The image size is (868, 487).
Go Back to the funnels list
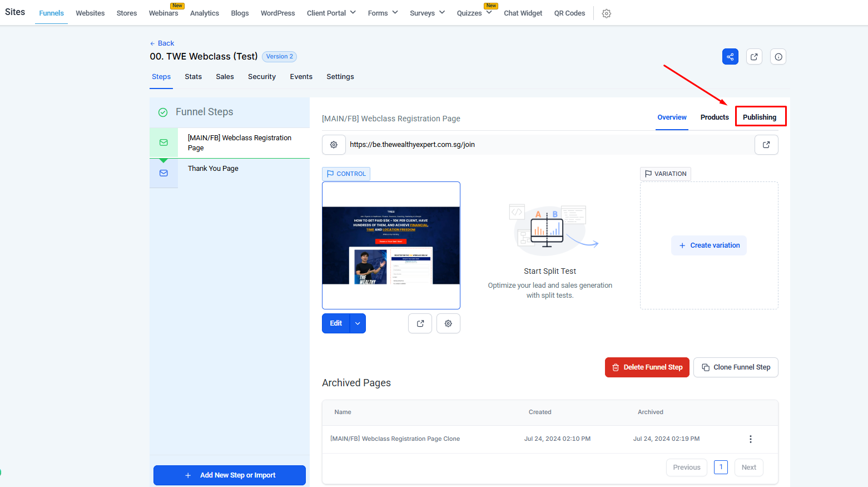(x=162, y=43)
